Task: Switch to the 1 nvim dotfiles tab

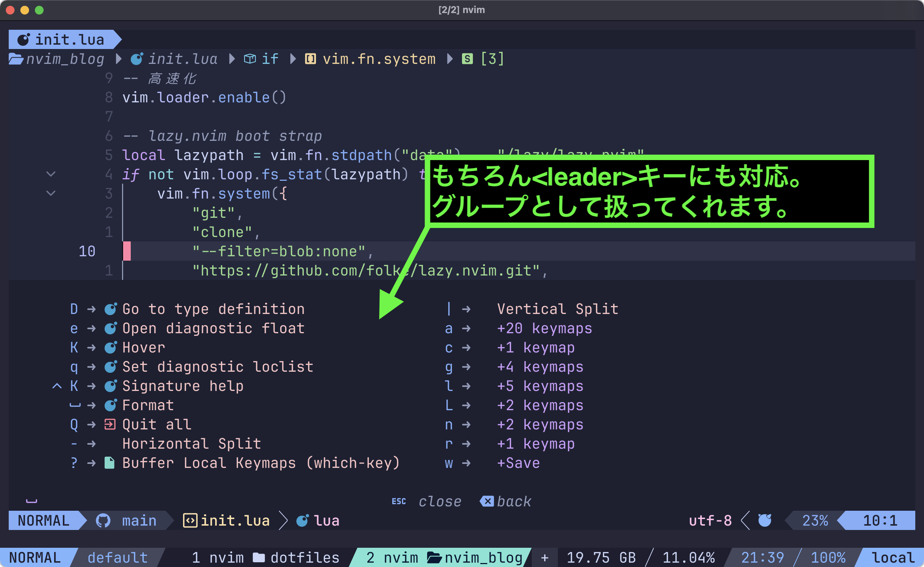Action: [x=265, y=558]
